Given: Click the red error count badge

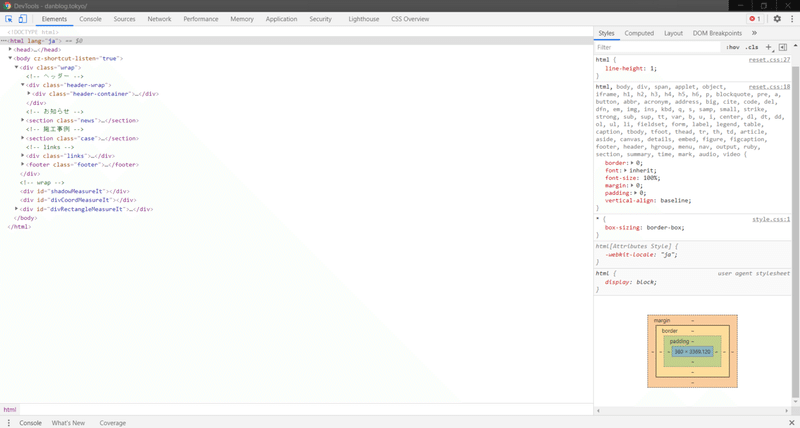Looking at the screenshot, I should 755,19.
